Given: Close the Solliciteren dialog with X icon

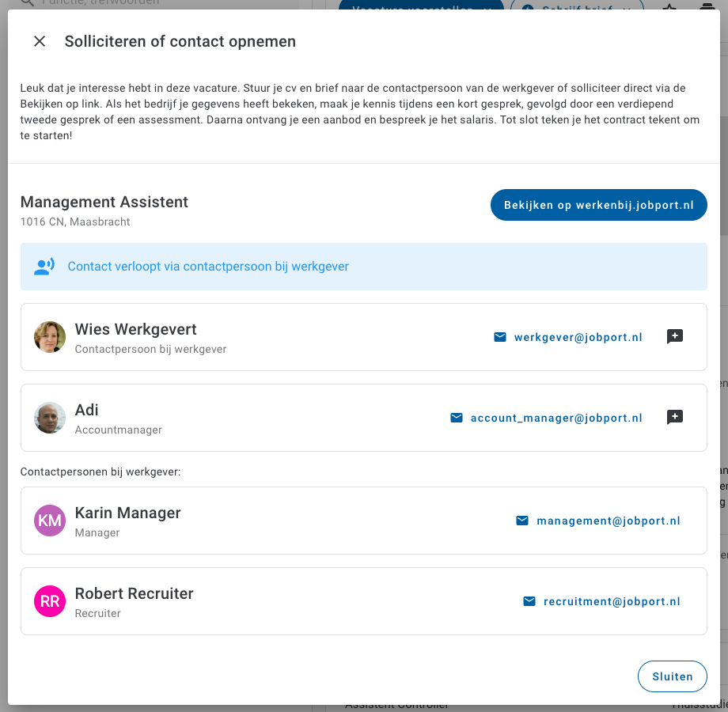Looking at the screenshot, I should (40, 41).
